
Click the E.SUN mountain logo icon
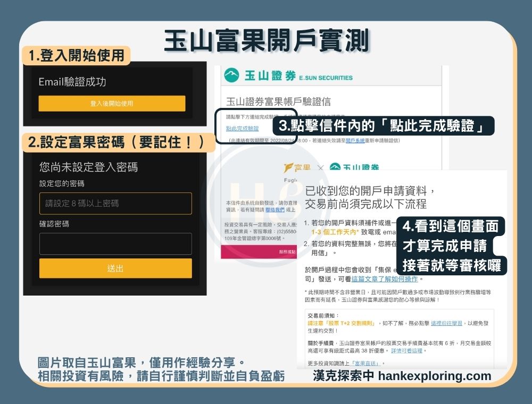click(231, 75)
